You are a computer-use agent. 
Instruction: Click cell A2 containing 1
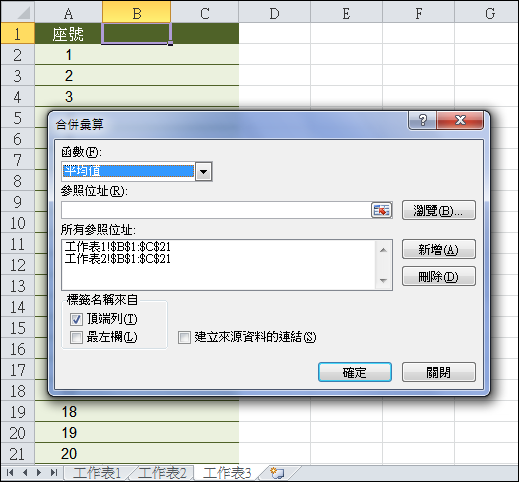[68, 54]
